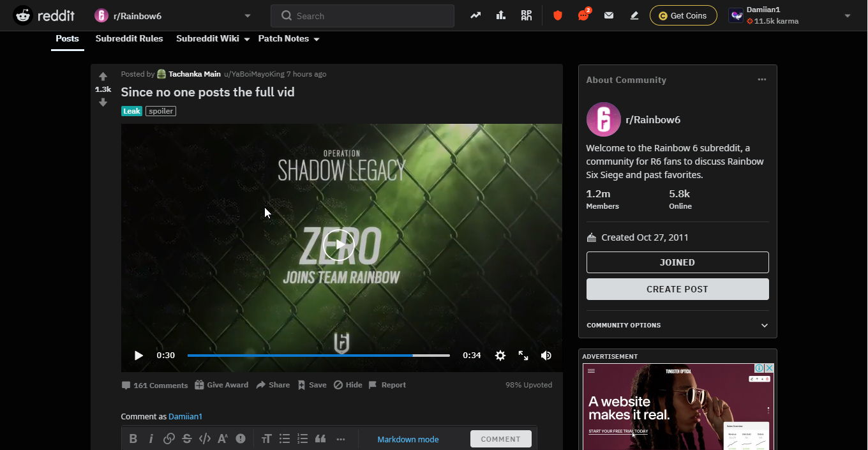
Task: Open the Patch Notes dropdown
Action: click(288, 39)
